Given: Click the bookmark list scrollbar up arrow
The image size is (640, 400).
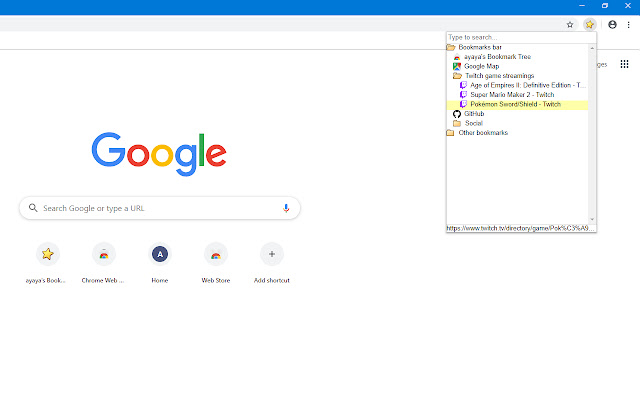Looking at the screenshot, I should [x=592, y=48].
